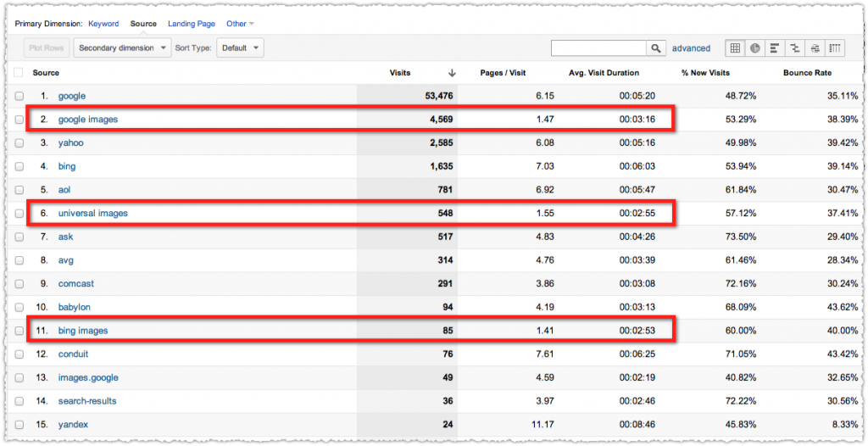
Task: Click the Source column header
Action: pyautogui.click(x=46, y=73)
